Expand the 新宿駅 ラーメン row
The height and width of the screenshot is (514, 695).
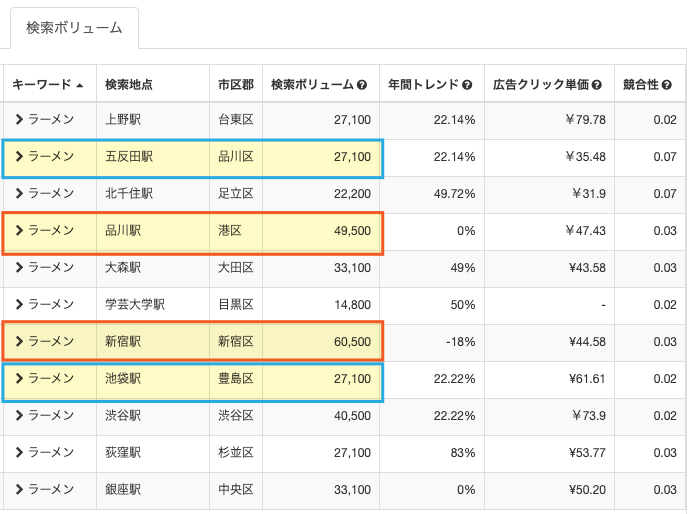pyautogui.click(x=19, y=341)
